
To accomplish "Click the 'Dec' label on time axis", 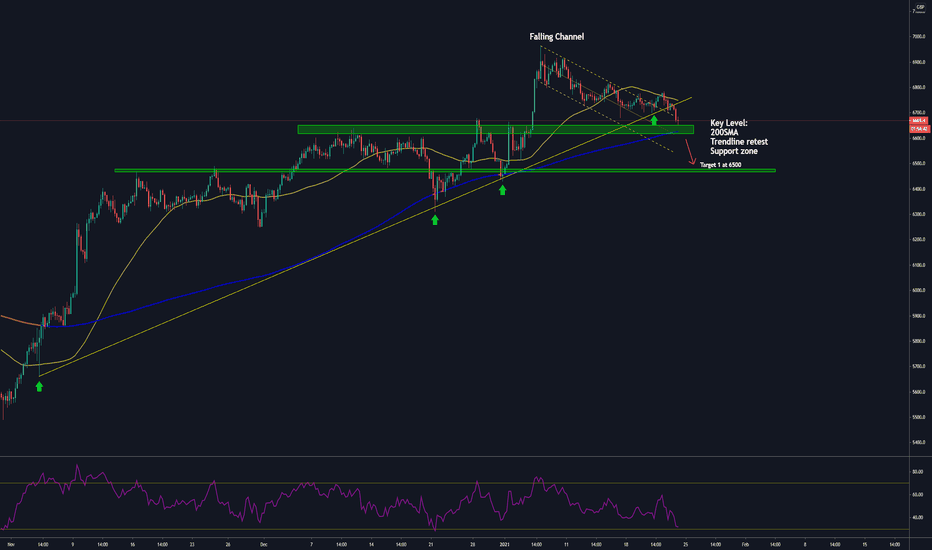I will click(x=264, y=544).
